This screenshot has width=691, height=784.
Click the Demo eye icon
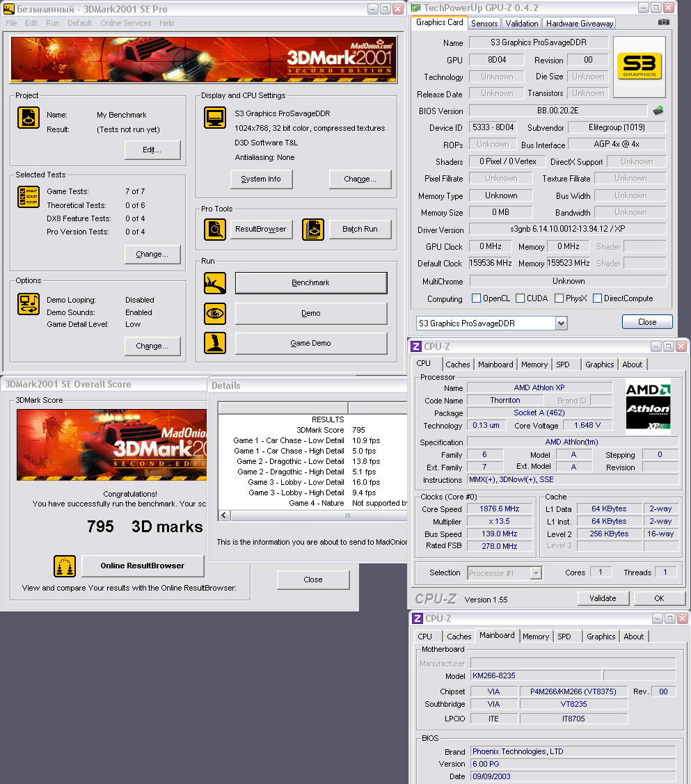(x=215, y=314)
